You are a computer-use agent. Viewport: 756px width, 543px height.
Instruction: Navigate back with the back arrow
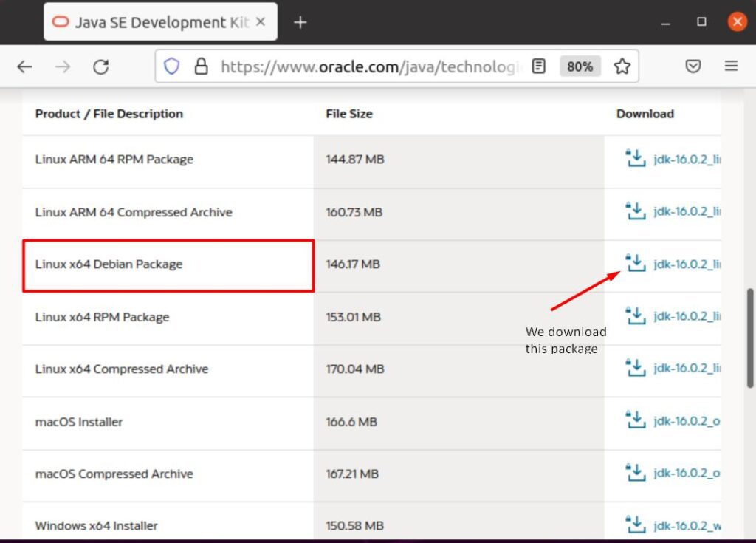pyautogui.click(x=24, y=66)
